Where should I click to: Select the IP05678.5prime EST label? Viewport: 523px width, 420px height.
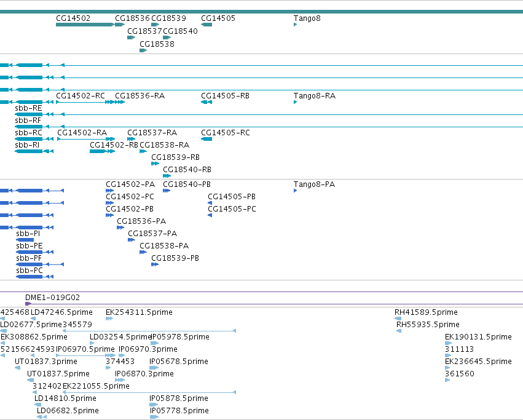coord(179,362)
